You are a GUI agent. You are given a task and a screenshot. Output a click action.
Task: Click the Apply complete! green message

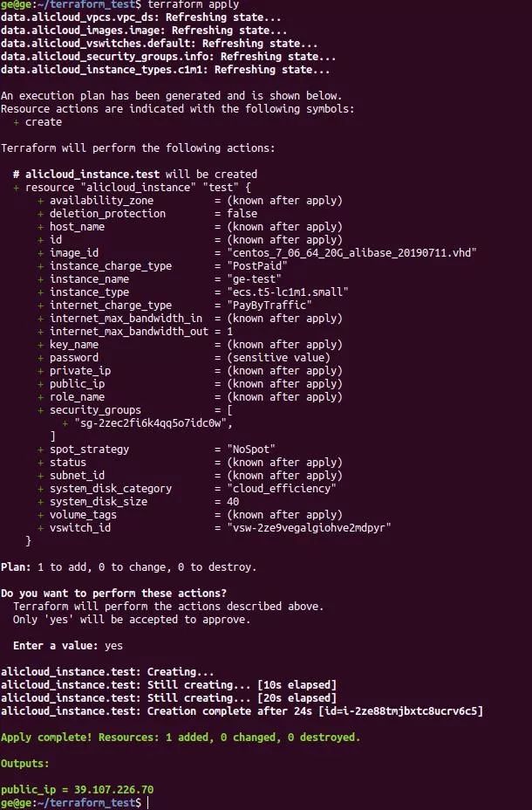[x=180, y=738]
